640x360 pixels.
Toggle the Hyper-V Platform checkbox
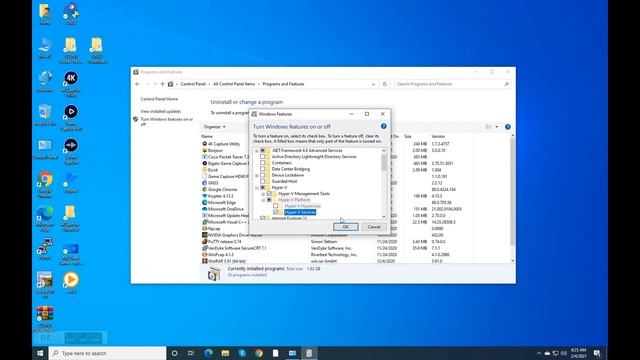pyautogui.click(x=269, y=200)
